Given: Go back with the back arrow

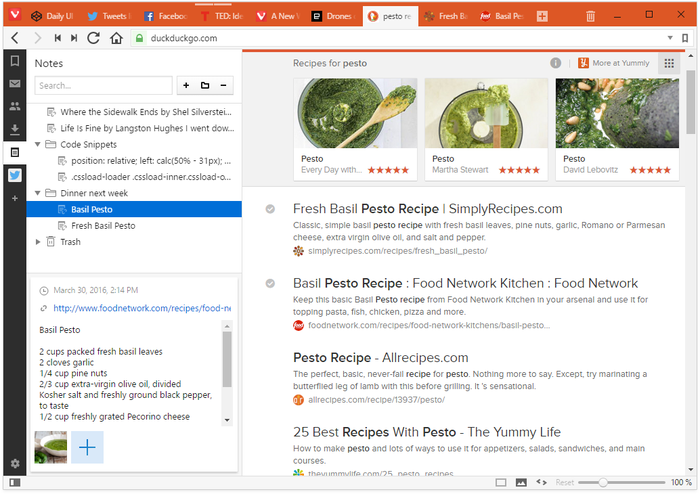Looking at the screenshot, I should [x=15, y=38].
